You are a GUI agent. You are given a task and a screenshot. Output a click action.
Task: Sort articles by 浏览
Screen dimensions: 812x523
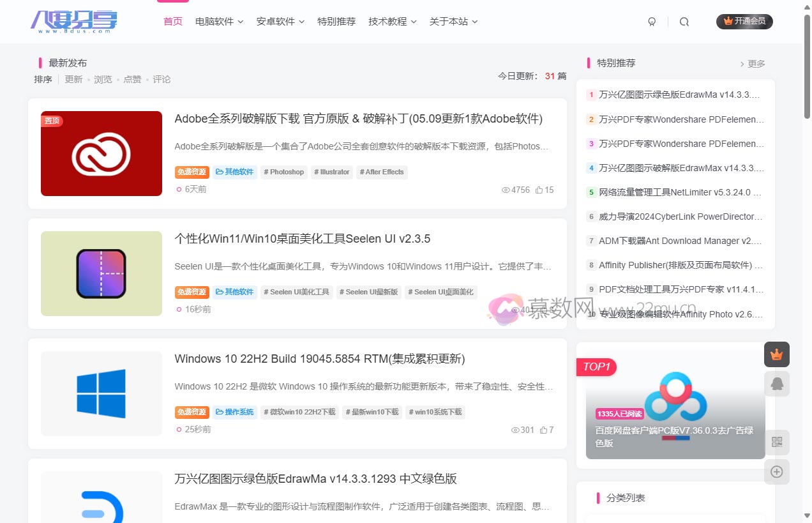[103, 79]
